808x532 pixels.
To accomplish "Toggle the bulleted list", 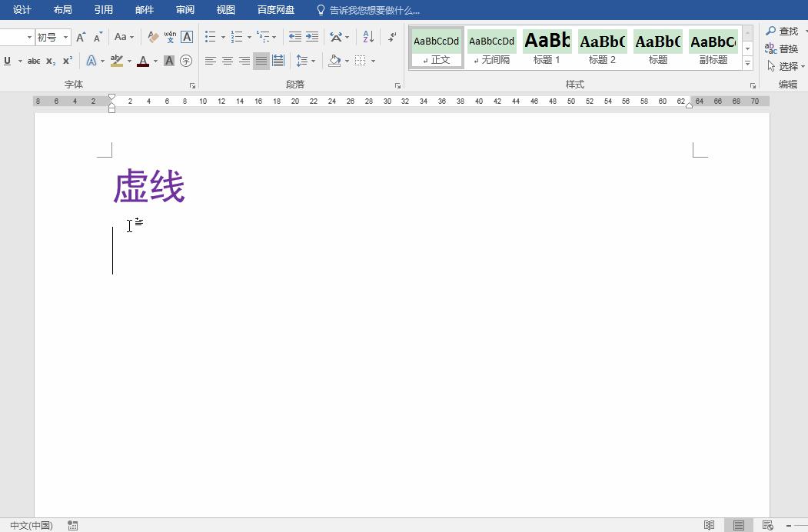I will point(209,37).
